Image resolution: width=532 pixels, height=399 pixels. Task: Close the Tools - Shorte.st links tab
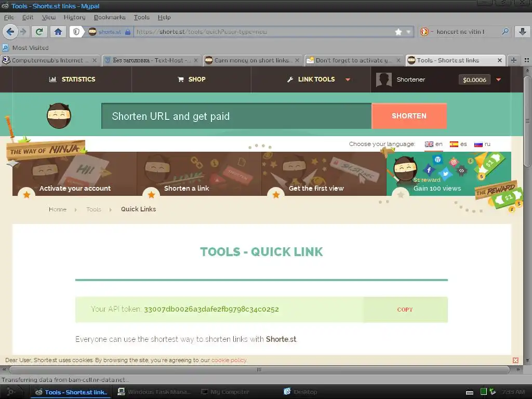500,60
